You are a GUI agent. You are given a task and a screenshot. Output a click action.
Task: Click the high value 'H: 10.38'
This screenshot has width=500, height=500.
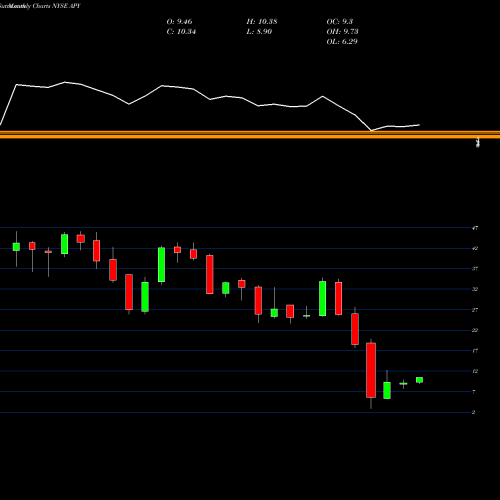[262, 22]
